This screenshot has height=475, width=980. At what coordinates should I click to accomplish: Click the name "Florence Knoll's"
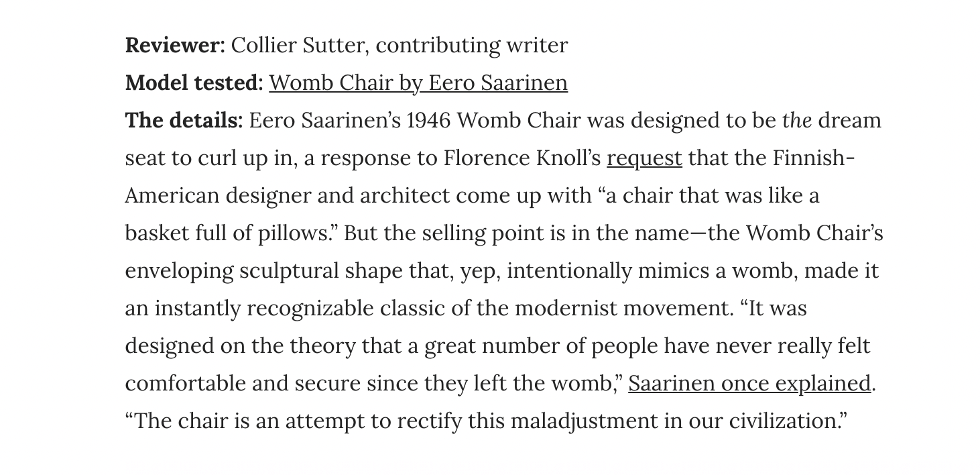click(x=522, y=158)
